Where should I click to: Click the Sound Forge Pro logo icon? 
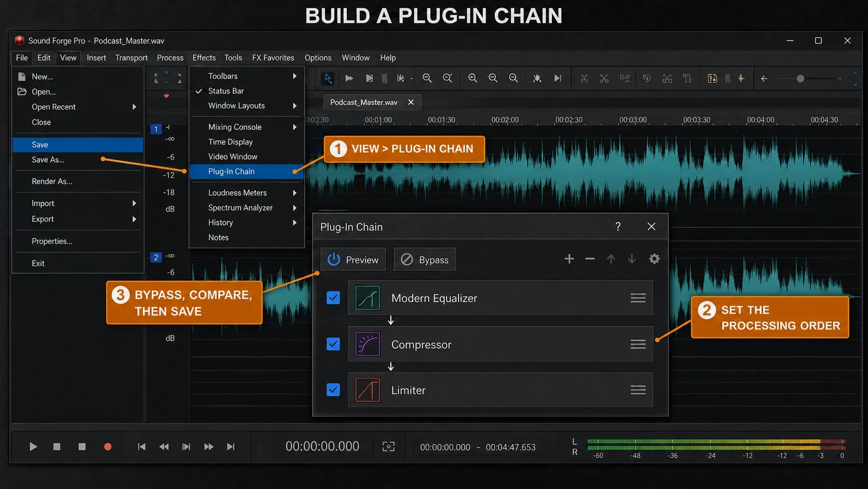click(20, 41)
